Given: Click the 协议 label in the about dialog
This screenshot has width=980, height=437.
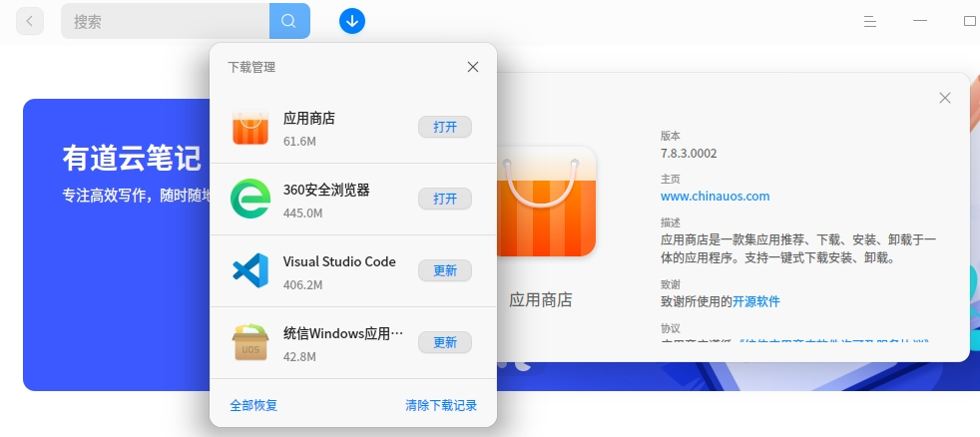Looking at the screenshot, I should coord(671,328).
